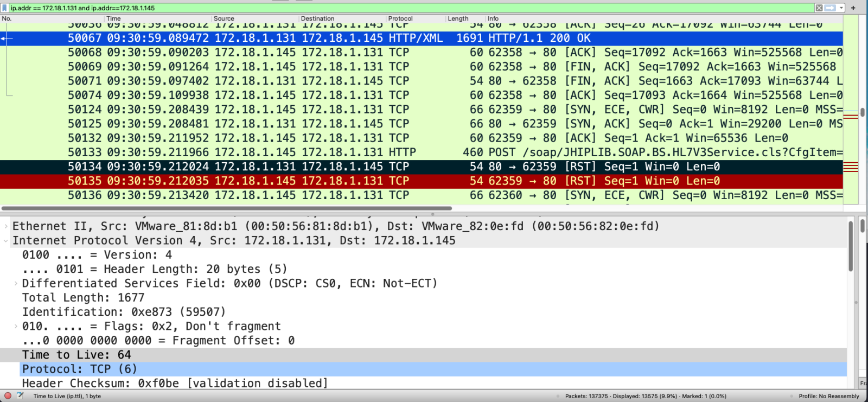Apply display filter using arrow icon
The image size is (868, 402).
pyautogui.click(x=830, y=8)
